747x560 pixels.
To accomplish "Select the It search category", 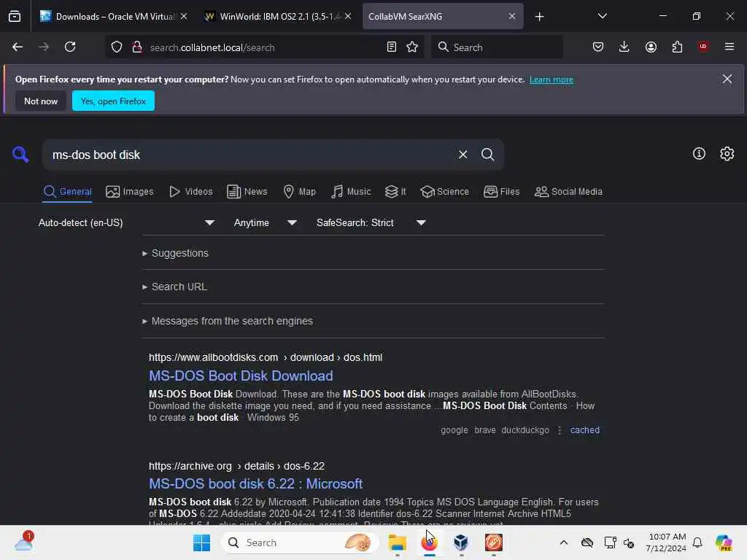I will click(395, 192).
